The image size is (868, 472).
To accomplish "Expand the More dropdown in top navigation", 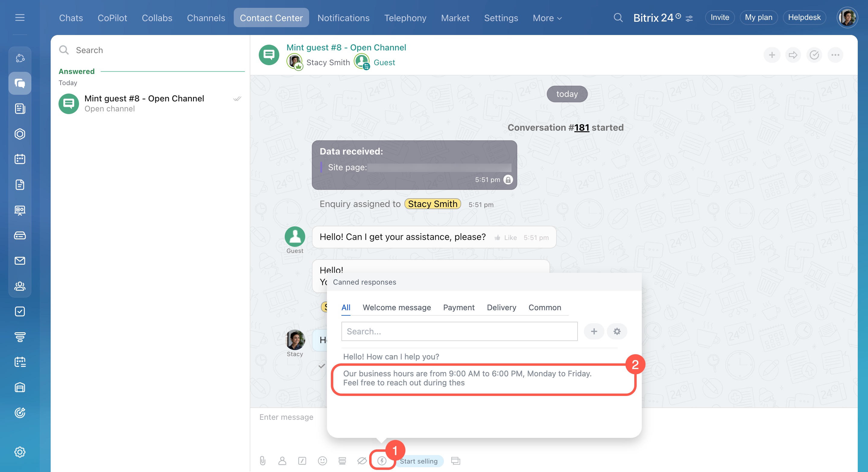I will point(547,18).
